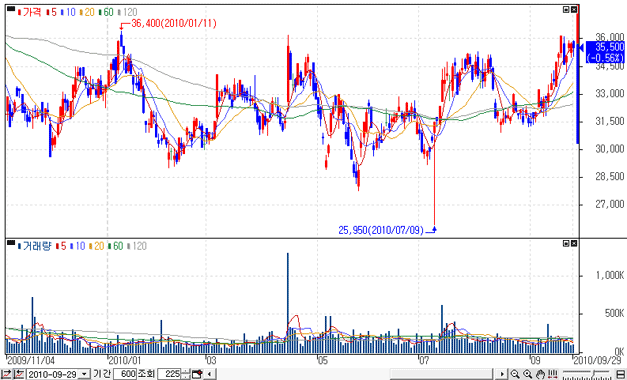Viewport: 627px width, 380px height.
Task: Click the split-layout icon at bottom-right corner
Action: 621,374
